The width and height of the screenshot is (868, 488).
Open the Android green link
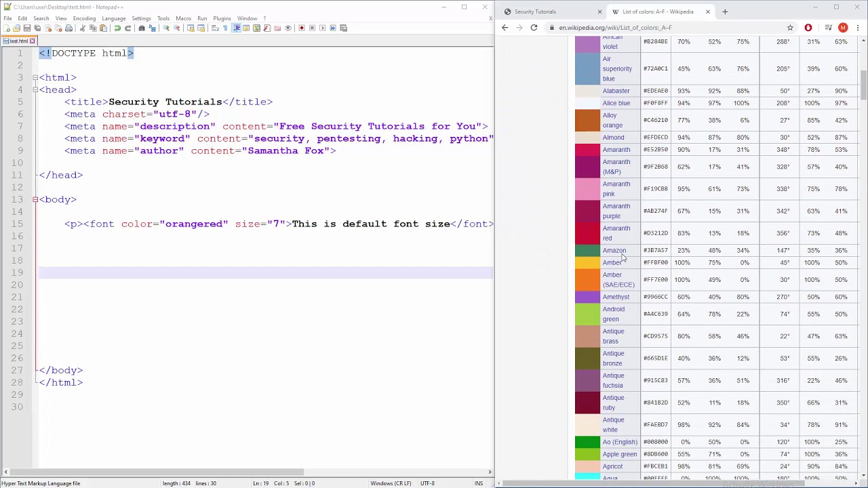pyautogui.click(x=614, y=314)
